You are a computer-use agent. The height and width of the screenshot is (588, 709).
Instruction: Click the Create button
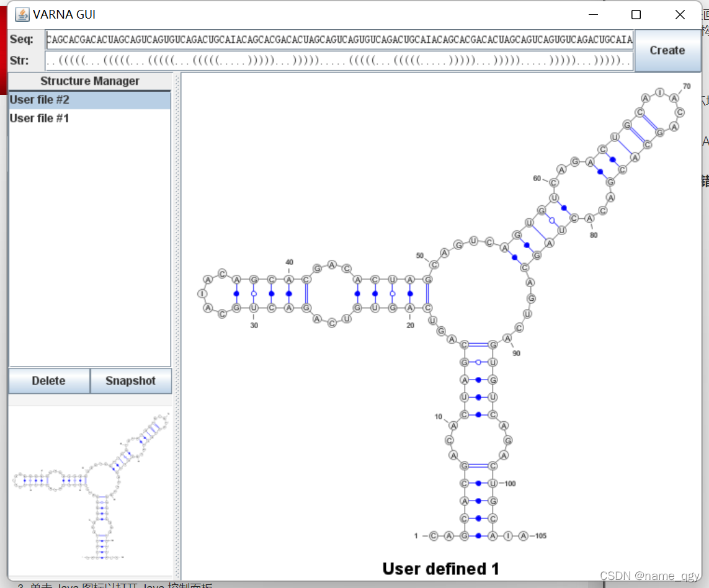(667, 50)
